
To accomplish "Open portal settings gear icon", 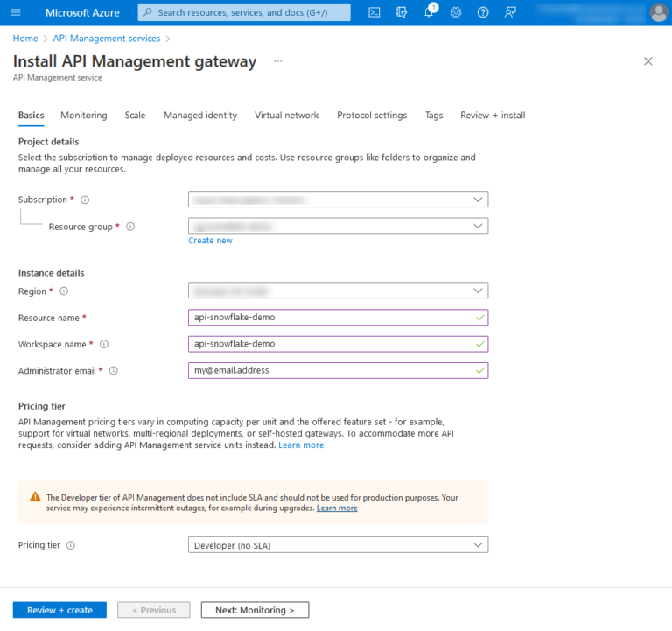I will tap(456, 12).
